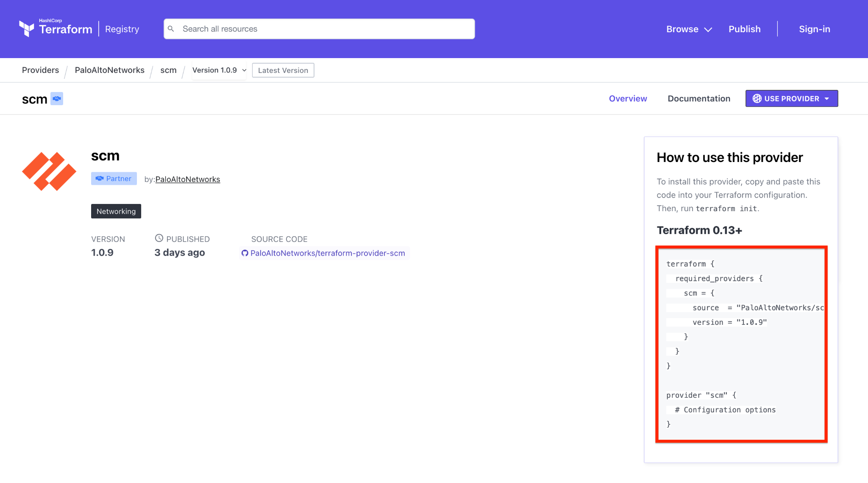Click the clock icon next to Published
This screenshot has width=868, height=483.
[x=159, y=238]
